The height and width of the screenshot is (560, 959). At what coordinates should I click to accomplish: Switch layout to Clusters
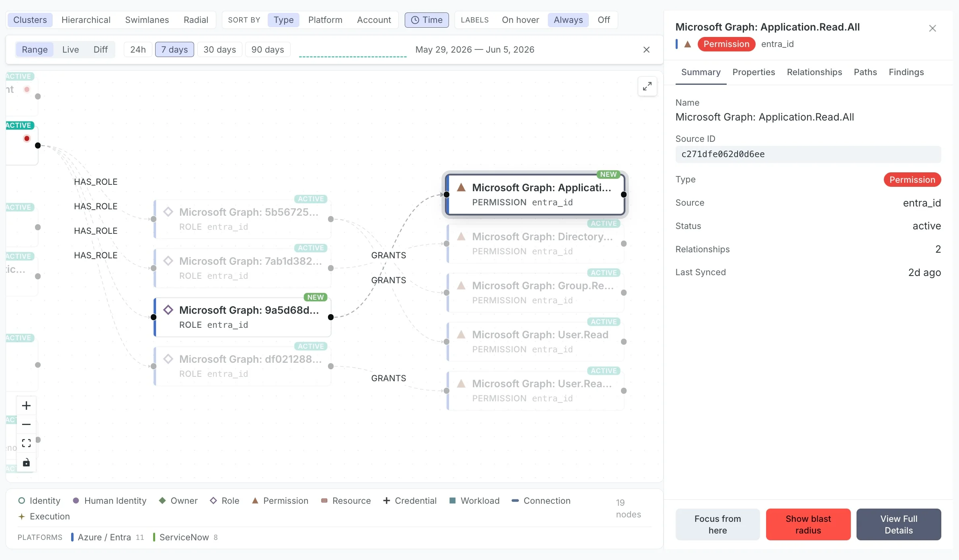[x=30, y=20]
